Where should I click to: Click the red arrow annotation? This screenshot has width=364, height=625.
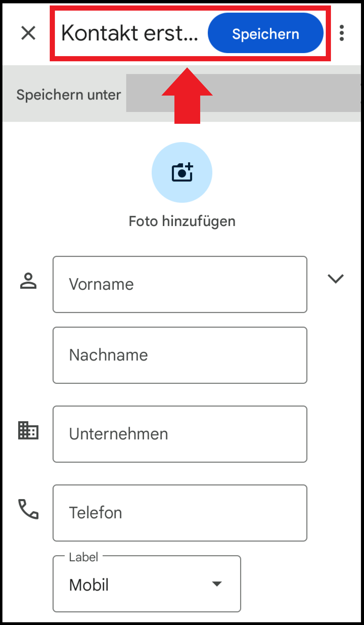click(187, 96)
